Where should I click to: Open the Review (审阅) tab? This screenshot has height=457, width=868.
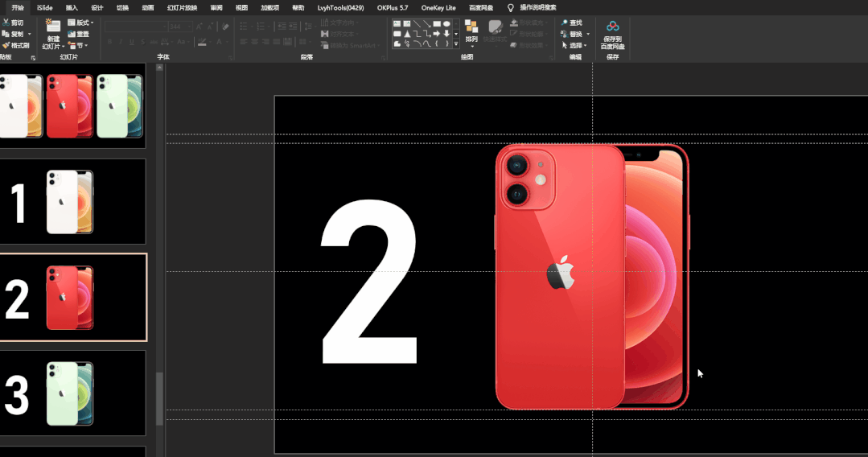coord(216,8)
